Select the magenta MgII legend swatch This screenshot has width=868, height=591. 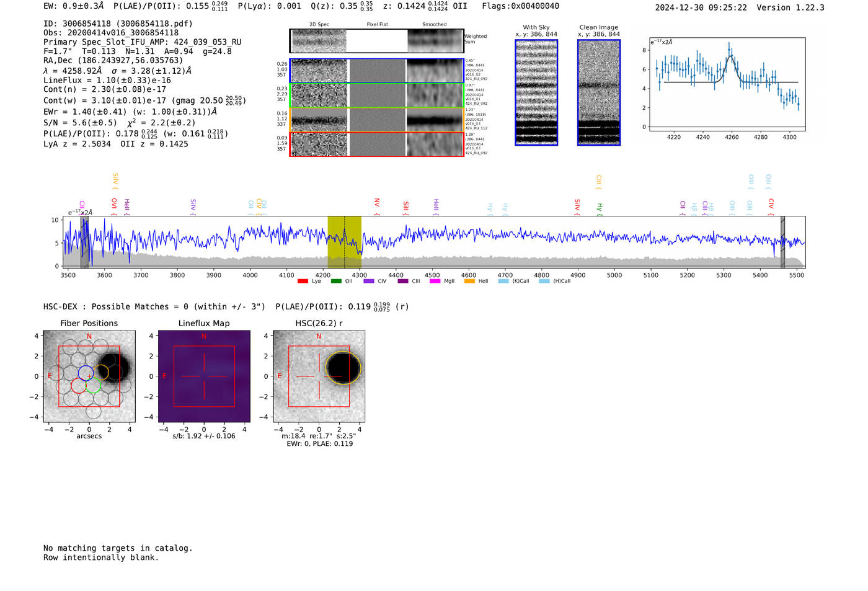click(435, 282)
